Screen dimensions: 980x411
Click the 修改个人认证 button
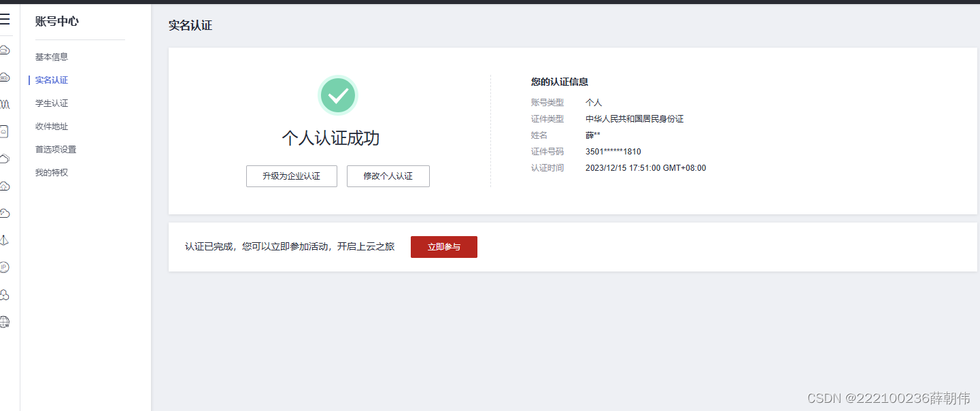point(388,176)
